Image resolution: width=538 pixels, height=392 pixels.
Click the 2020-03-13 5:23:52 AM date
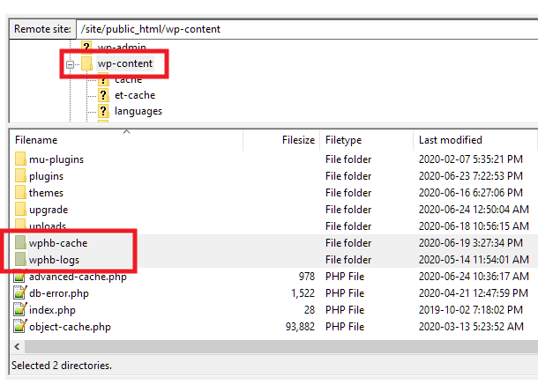pos(471,327)
